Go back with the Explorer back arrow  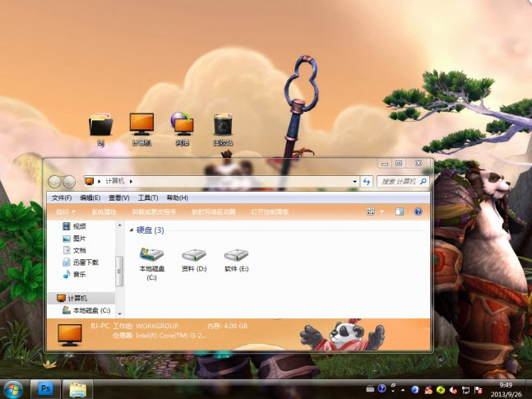click(54, 182)
